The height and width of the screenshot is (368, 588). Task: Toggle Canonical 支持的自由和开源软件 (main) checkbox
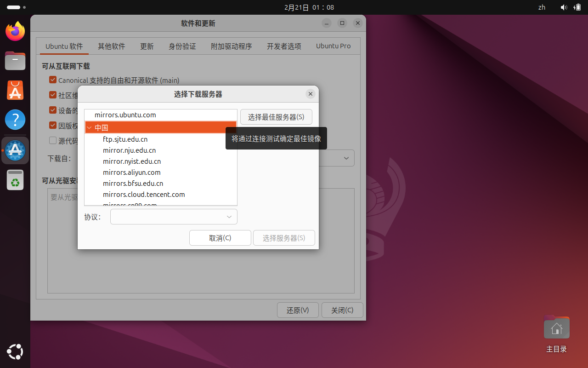click(x=53, y=80)
